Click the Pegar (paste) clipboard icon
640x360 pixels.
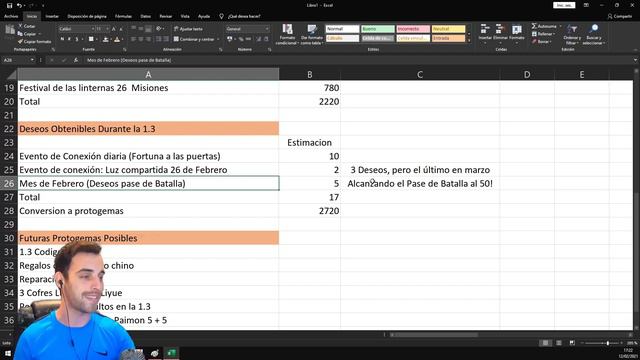click(9, 29)
